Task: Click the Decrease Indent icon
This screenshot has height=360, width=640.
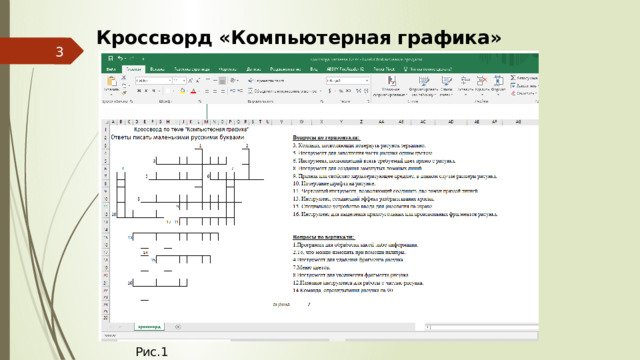Action: pos(232,91)
